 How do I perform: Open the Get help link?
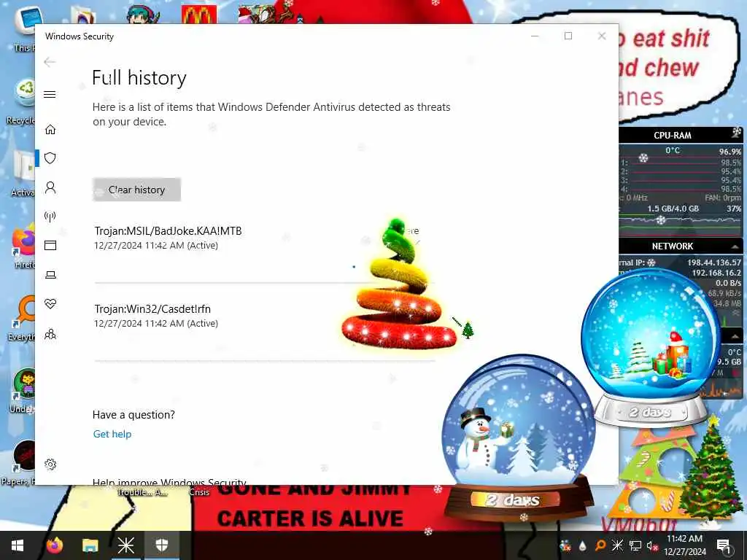(x=112, y=434)
